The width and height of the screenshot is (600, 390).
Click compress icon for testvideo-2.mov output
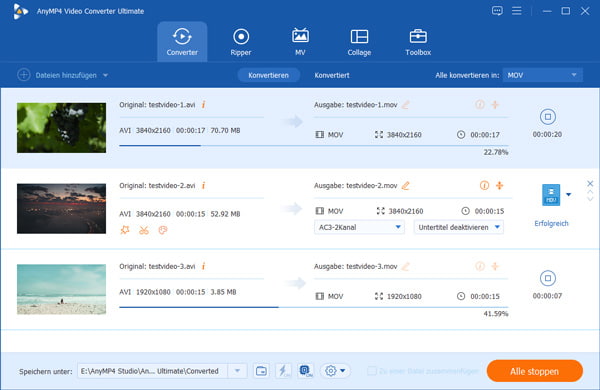point(500,186)
